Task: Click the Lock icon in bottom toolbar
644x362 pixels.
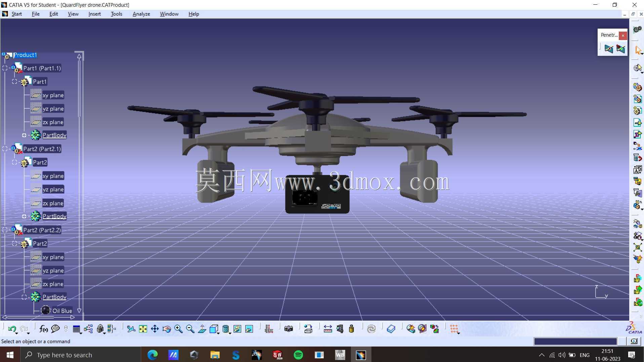Action: pyautogui.click(x=100, y=329)
